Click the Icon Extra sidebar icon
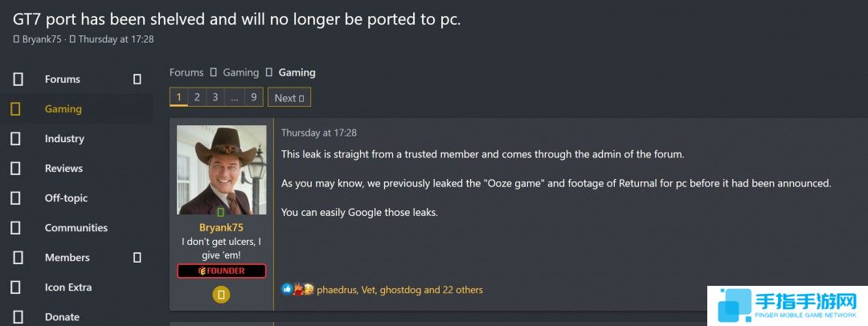 pyautogui.click(x=15, y=287)
